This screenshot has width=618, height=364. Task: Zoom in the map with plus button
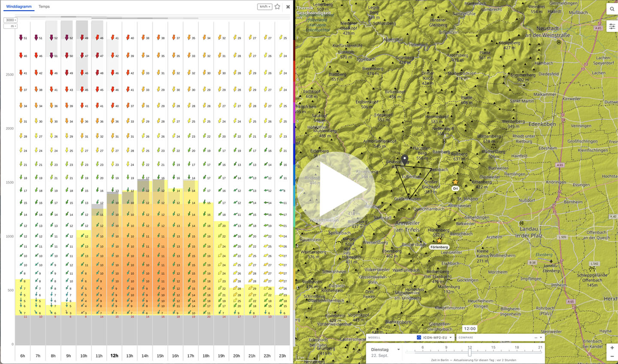click(x=612, y=348)
